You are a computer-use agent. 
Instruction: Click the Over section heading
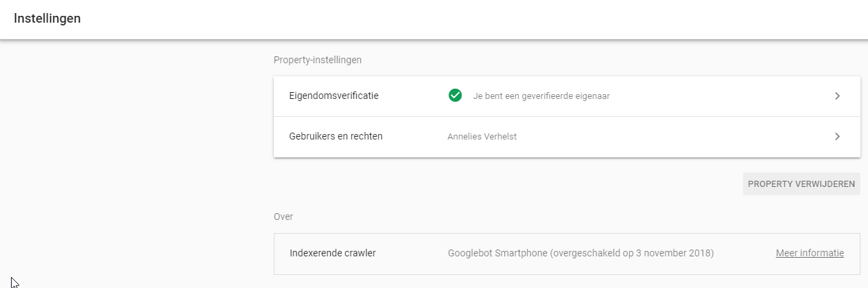click(283, 217)
